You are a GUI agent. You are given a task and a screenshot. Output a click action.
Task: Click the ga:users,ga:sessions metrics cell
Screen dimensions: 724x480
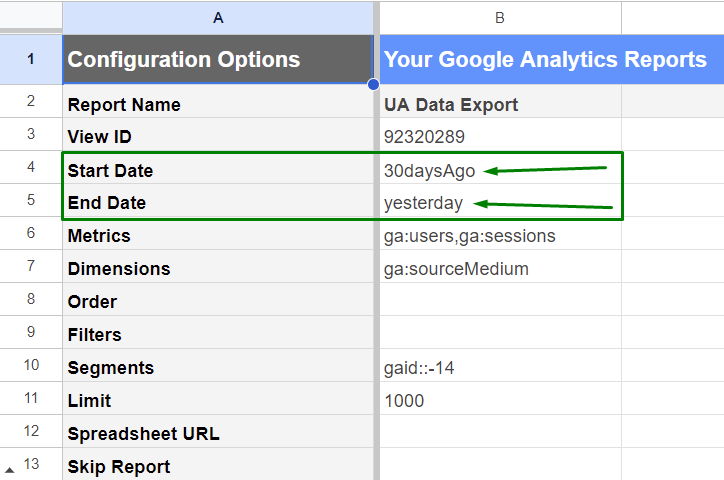click(x=500, y=234)
